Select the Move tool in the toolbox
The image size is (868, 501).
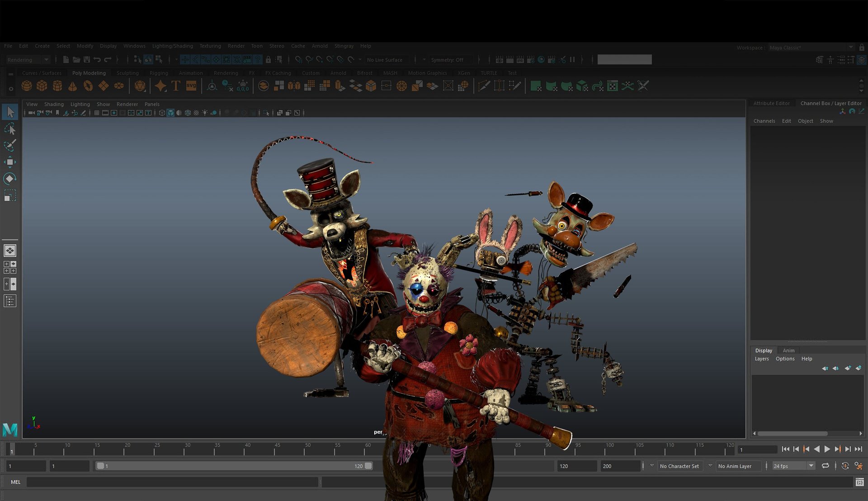(10, 162)
